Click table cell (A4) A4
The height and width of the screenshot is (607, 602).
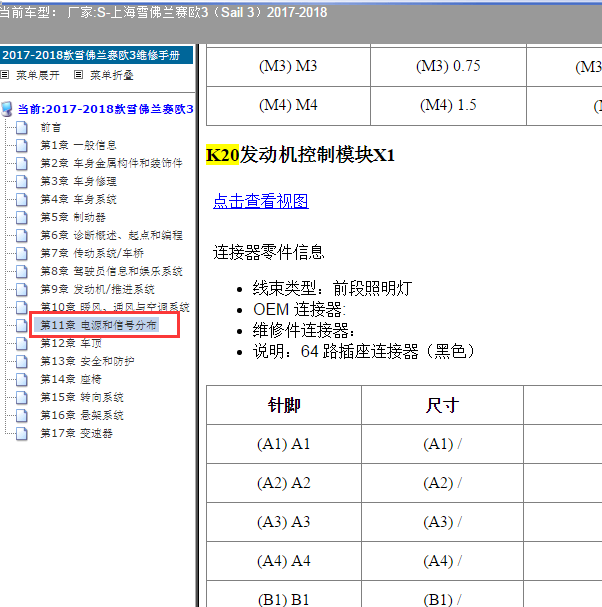[284, 561]
